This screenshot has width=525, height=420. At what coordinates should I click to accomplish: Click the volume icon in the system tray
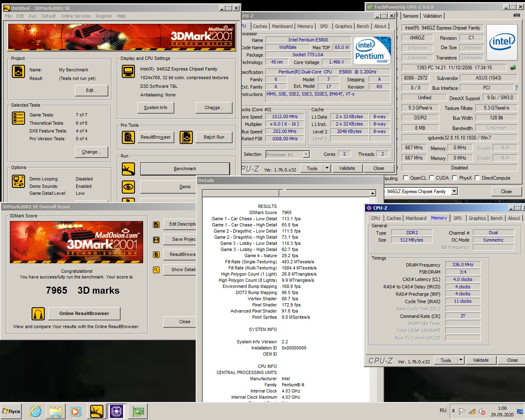(x=482, y=411)
